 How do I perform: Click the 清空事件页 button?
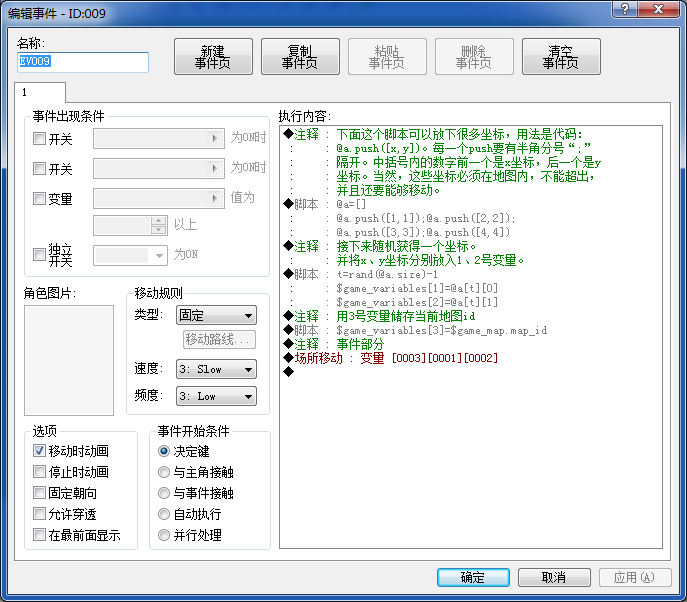pyautogui.click(x=561, y=57)
